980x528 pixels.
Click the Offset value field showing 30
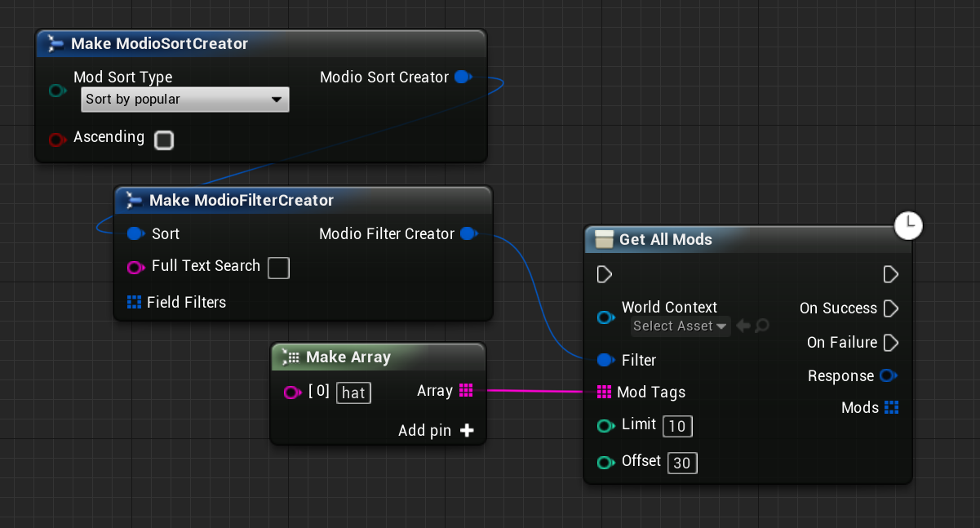(682, 464)
